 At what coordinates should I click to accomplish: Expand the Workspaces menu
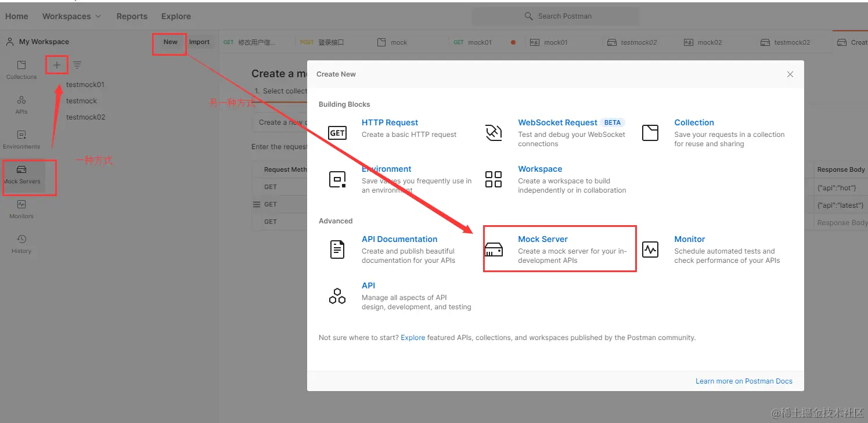tap(71, 16)
